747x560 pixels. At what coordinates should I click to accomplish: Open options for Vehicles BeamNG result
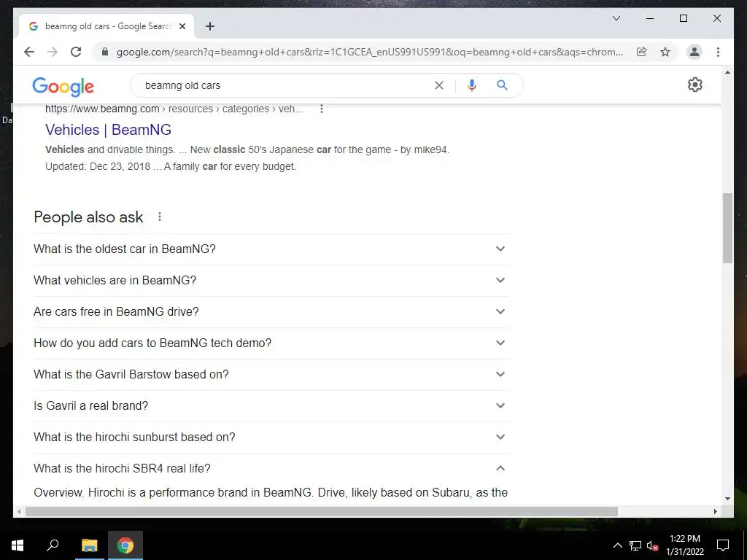(322, 109)
